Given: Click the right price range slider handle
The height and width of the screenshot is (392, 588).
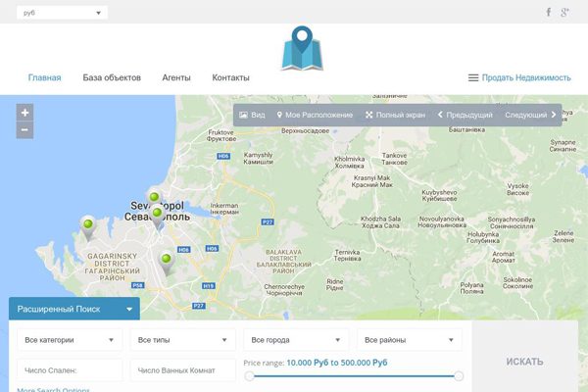Looking at the screenshot, I should coord(459,376).
